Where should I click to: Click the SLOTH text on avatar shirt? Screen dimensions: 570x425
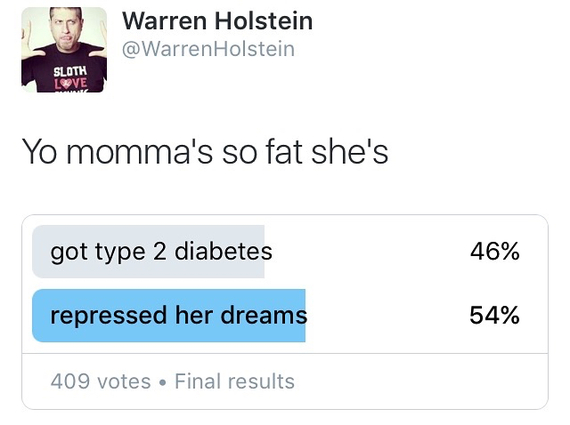click(x=70, y=71)
